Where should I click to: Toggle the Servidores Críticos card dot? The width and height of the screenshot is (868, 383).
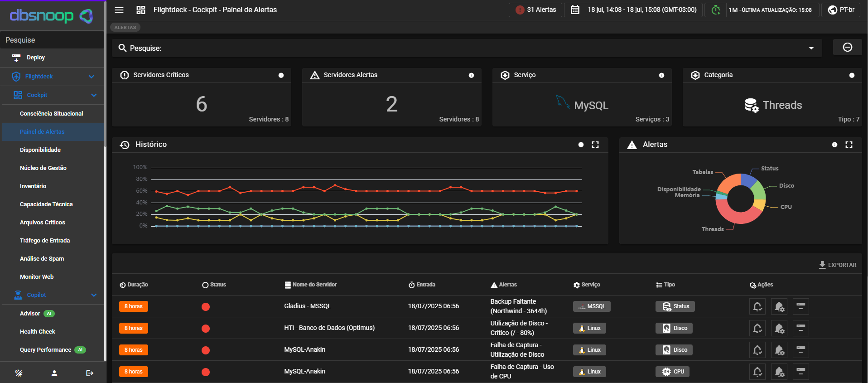pyautogui.click(x=281, y=75)
